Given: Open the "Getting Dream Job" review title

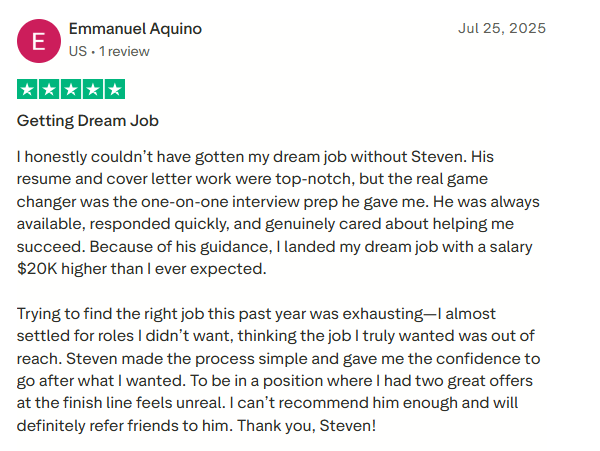Looking at the screenshot, I should [88, 122].
